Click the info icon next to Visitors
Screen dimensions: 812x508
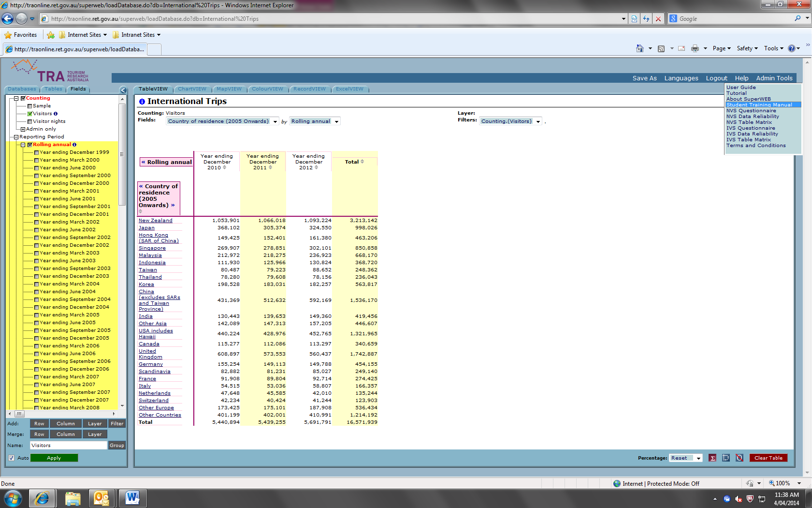coord(56,114)
